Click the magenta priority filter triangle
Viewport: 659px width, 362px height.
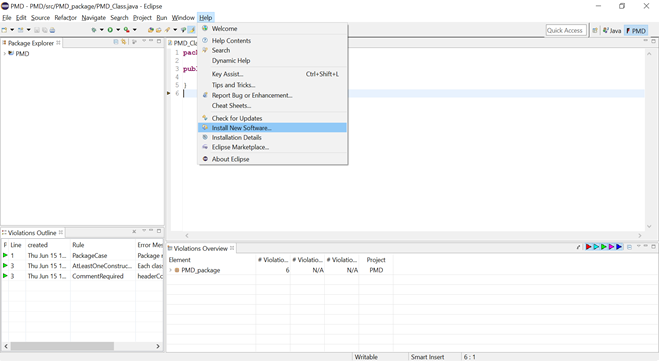[x=611, y=247]
